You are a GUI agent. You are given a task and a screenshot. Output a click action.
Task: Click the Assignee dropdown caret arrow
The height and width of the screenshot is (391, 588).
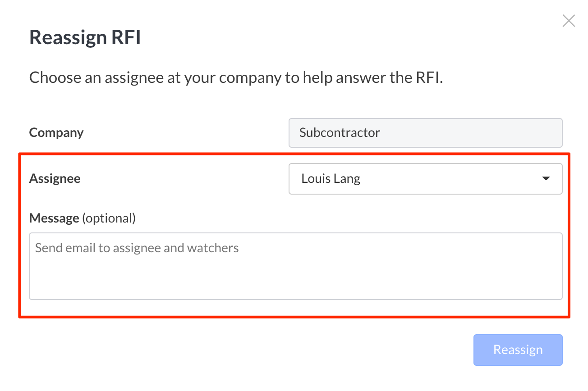point(546,179)
